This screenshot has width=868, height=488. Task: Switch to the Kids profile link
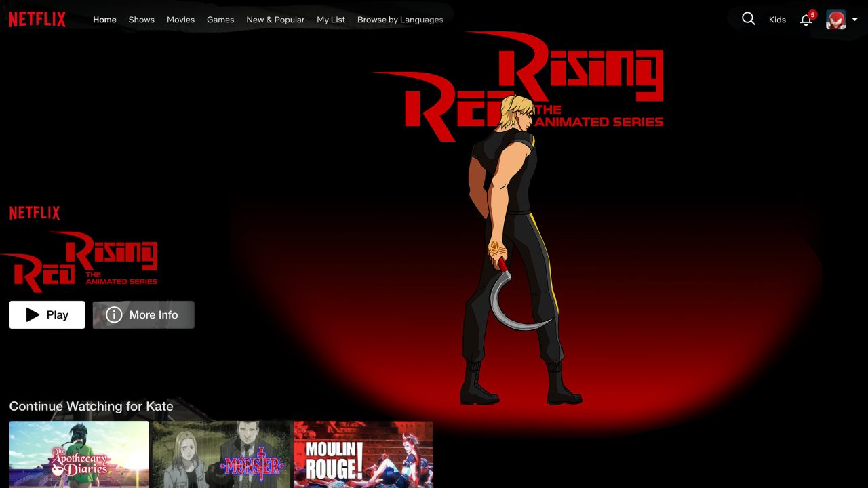coord(777,20)
